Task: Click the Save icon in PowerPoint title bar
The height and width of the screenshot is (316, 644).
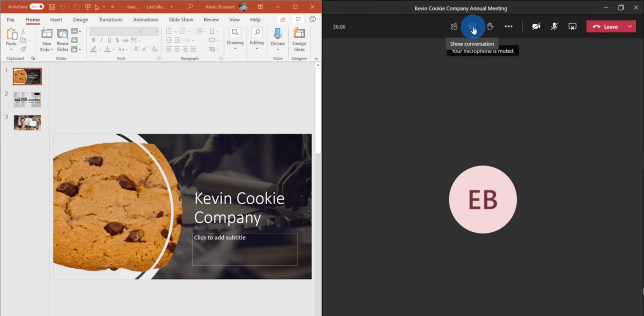Action: [52, 7]
